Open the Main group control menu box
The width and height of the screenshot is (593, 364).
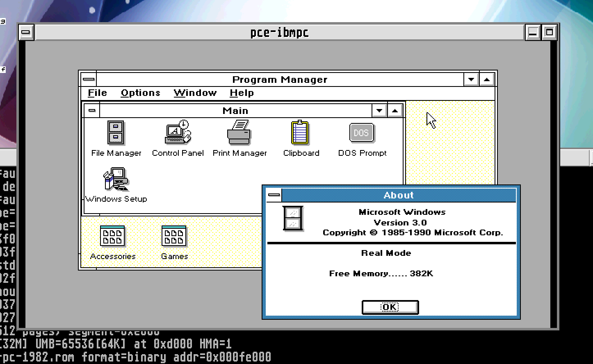[92, 110]
